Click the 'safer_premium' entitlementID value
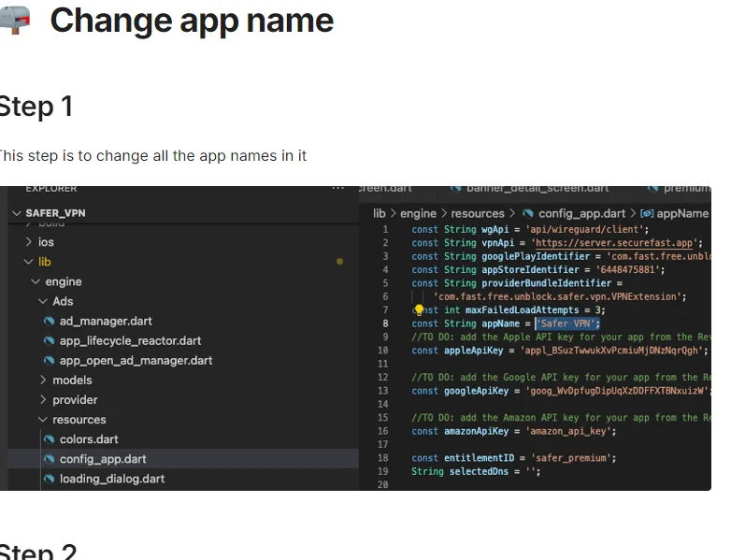Image resolution: width=731 pixels, height=560 pixels. (571, 458)
